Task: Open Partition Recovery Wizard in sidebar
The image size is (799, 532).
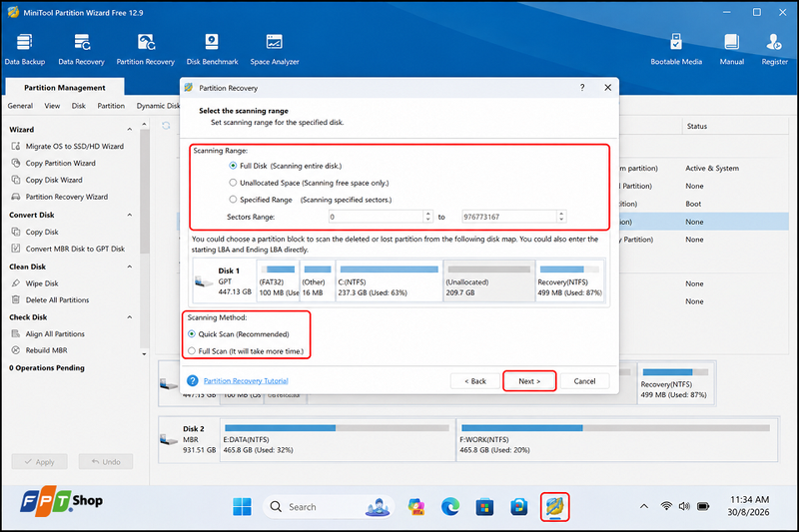Action: [x=60, y=197]
